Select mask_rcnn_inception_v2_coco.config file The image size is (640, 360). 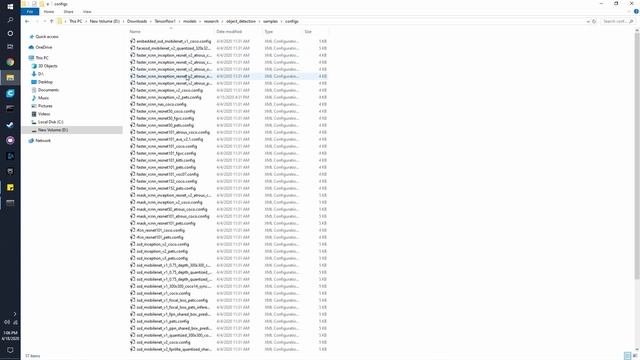click(x=169, y=202)
